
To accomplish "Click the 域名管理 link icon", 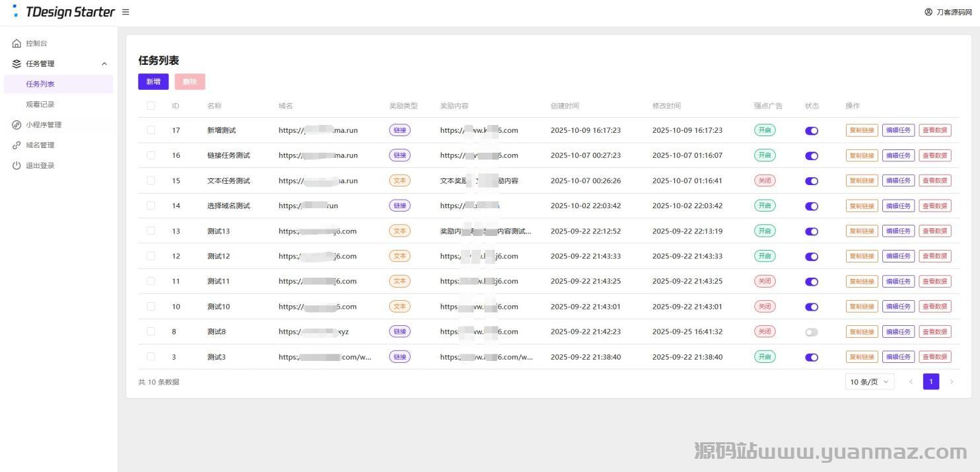I will pos(17,145).
